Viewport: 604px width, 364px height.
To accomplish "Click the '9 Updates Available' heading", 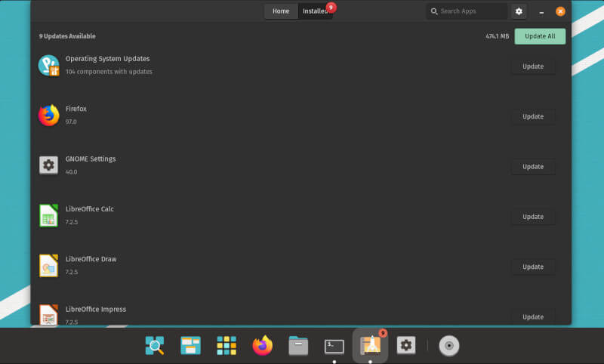I will [67, 36].
